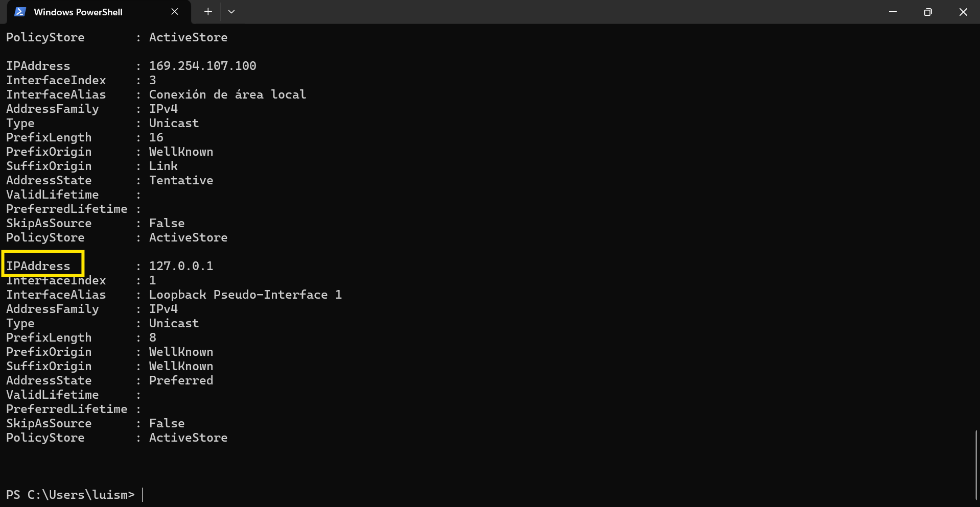This screenshot has height=507, width=980.
Task: Click the IP address 169.254.107.100
Action: click(202, 65)
